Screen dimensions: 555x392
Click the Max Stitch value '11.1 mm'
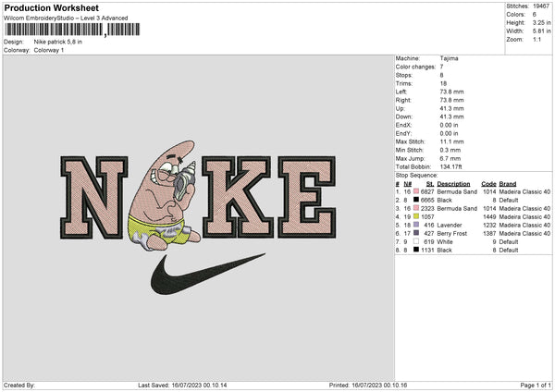[x=451, y=141]
